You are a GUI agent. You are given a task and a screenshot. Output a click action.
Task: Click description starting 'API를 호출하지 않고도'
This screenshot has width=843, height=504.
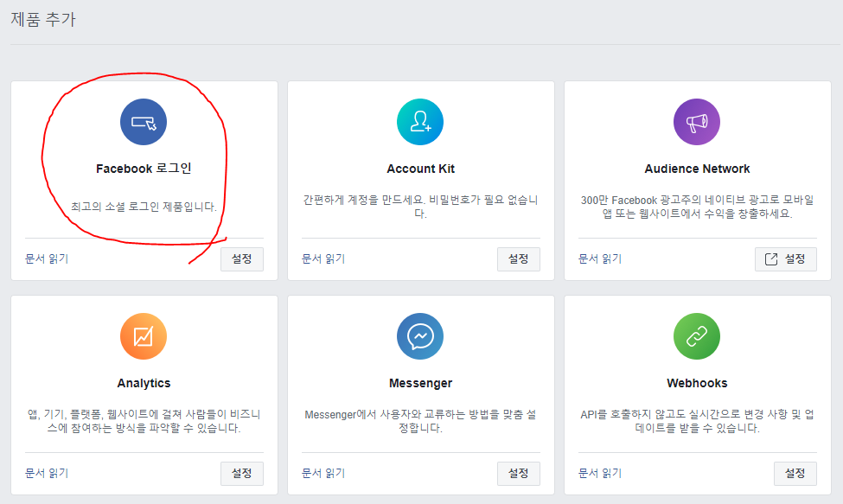pyautogui.click(x=697, y=421)
